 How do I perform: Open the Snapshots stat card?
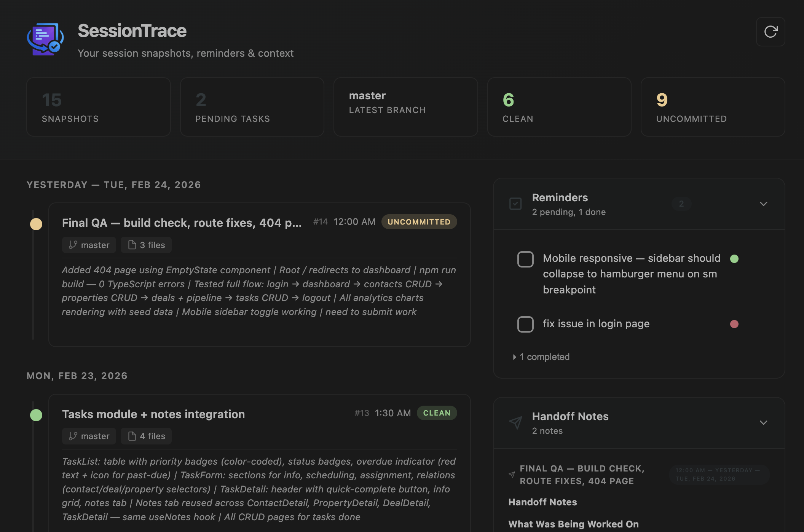[x=99, y=107]
